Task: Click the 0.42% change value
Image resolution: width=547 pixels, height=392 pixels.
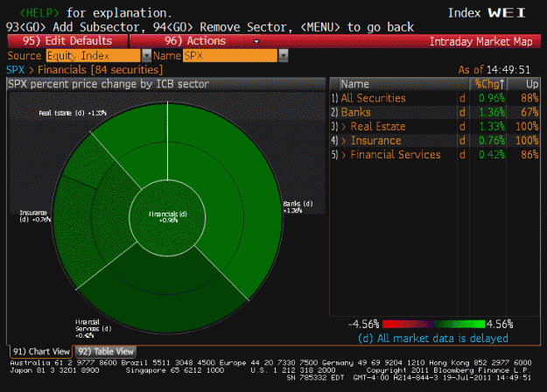Action: tap(492, 155)
